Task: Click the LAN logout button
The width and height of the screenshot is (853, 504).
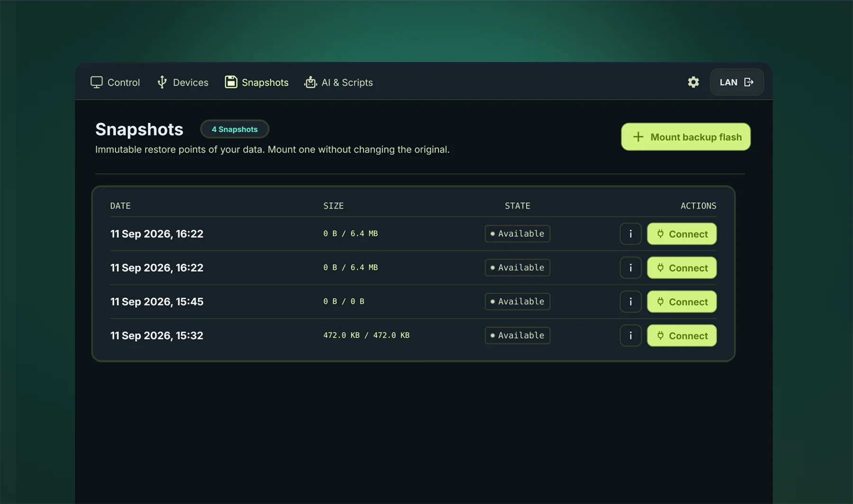Action: 736,82
